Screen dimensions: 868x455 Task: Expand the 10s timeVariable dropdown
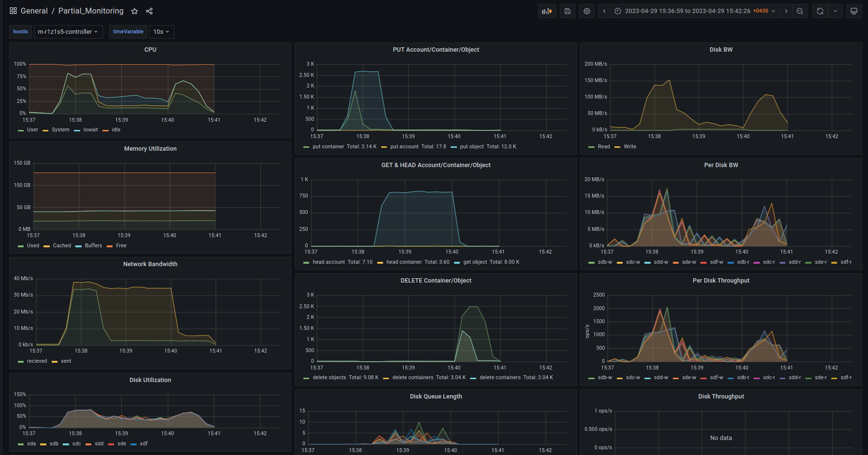(x=161, y=32)
